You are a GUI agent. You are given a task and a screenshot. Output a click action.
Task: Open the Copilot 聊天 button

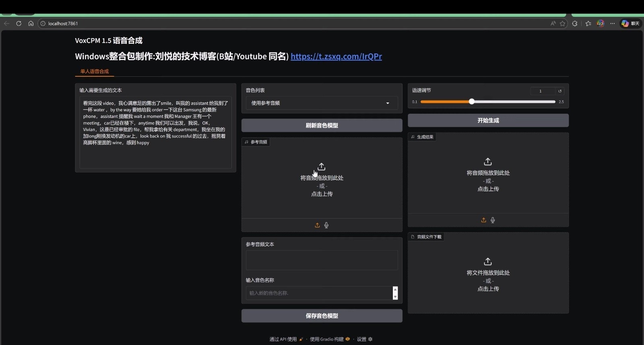tap(630, 23)
